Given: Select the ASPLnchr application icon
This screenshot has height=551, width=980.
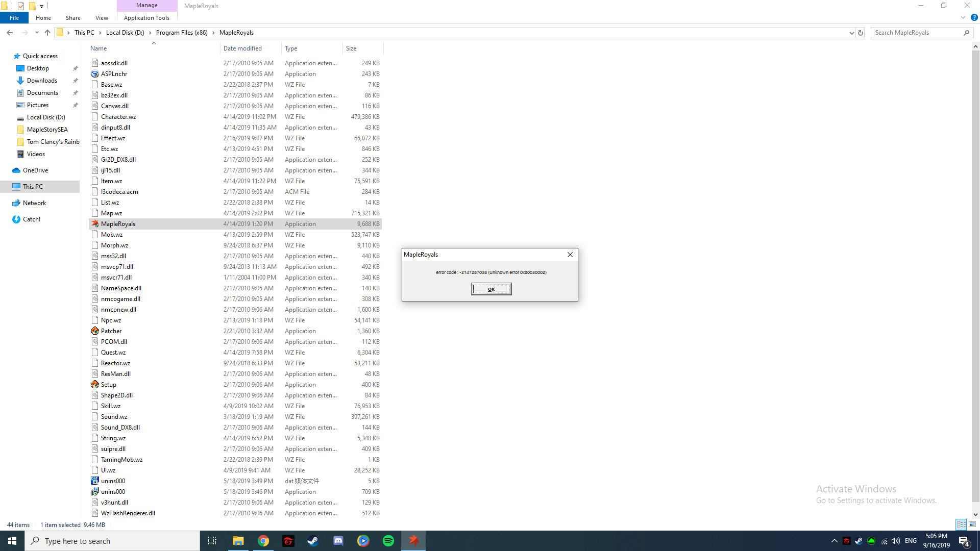Looking at the screenshot, I should click(x=95, y=74).
